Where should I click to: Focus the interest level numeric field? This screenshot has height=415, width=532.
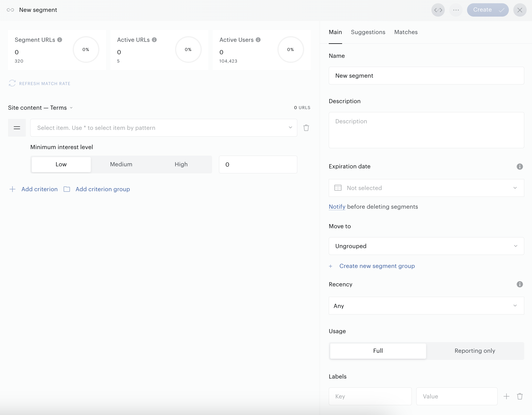pos(258,165)
